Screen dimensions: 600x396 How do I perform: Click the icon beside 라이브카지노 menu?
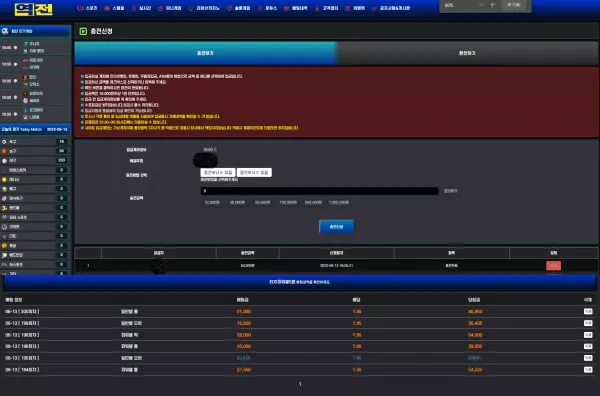point(191,8)
